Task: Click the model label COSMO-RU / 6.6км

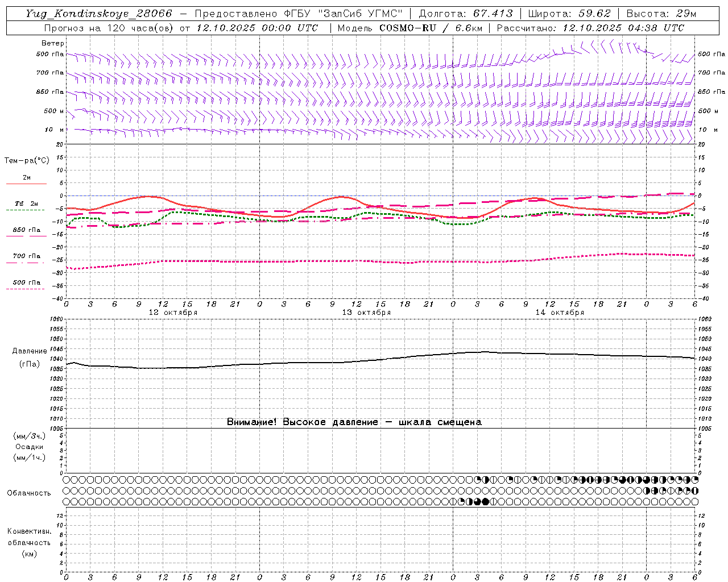Action: [x=431, y=27]
